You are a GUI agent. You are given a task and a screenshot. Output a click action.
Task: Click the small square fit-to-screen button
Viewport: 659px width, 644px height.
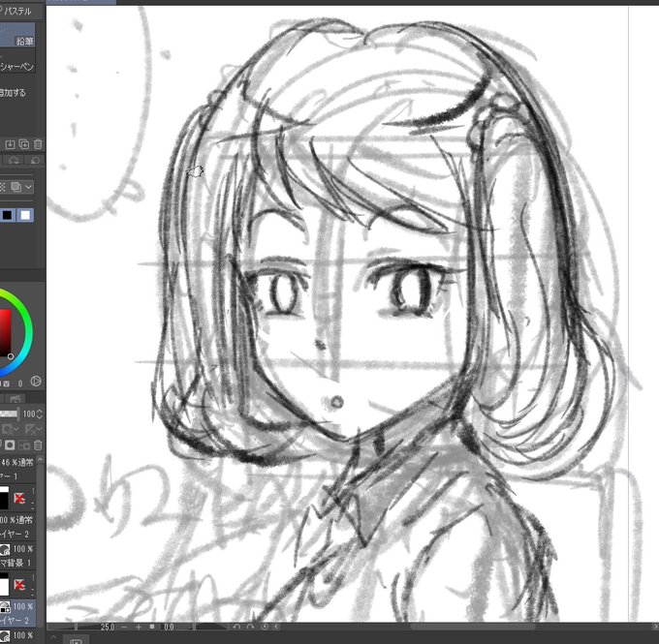click(152, 627)
